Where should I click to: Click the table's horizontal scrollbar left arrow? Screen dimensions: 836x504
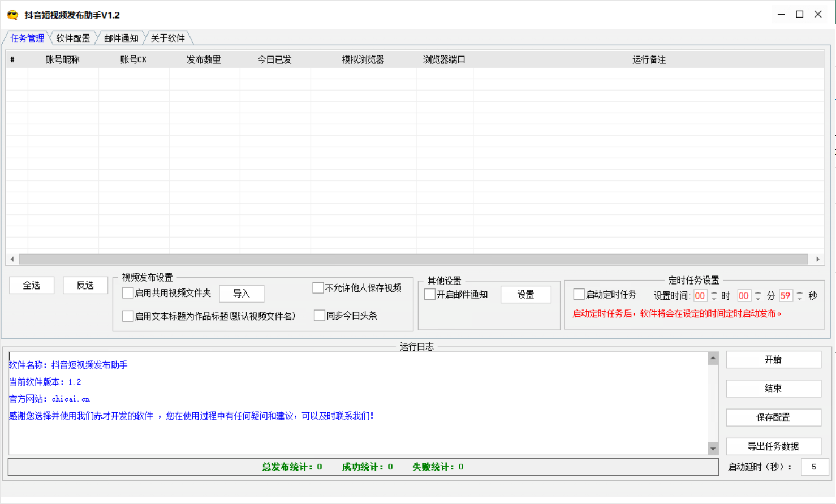[12, 259]
